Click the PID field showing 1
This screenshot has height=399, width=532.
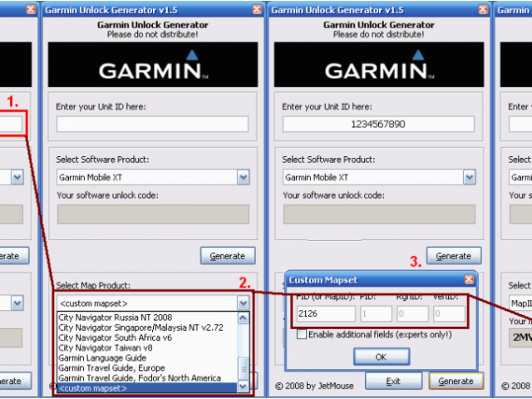(x=376, y=313)
